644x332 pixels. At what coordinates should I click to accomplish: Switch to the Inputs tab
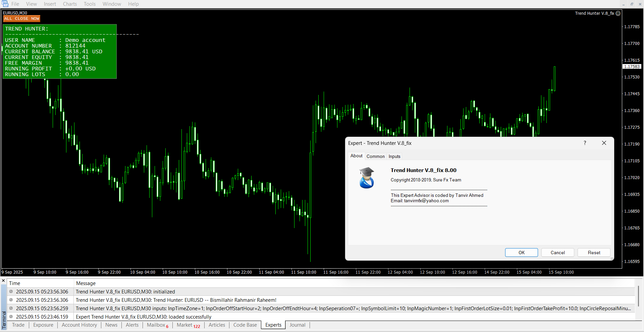point(394,156)
